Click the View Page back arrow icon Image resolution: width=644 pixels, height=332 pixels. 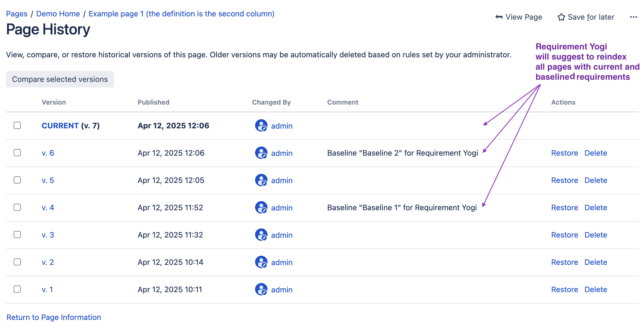pyautogui.click(x=498, y=17)
